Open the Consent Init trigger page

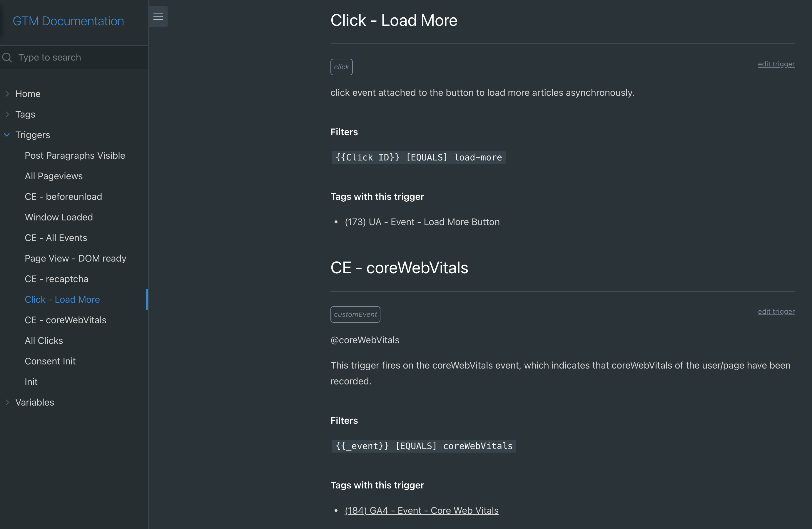pyautogui.click(x=50, y=361)
